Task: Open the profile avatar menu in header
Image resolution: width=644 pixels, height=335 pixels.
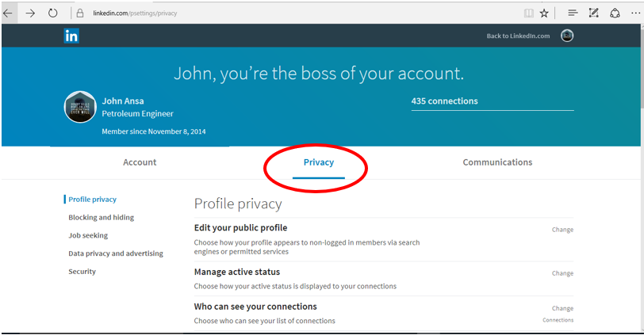Action: click(567, 36)
